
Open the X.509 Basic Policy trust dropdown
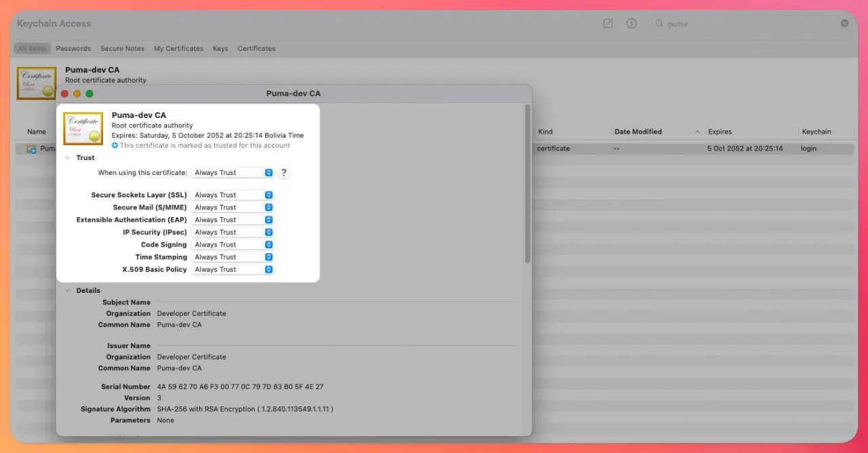tap(233, 269)
